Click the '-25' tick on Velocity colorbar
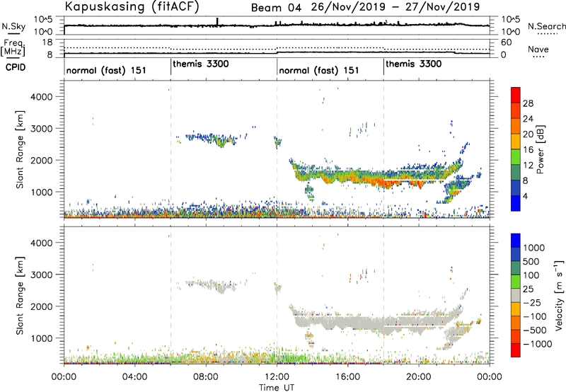The height and width of the screenshot is (392, 566). [x=532, y=302]
